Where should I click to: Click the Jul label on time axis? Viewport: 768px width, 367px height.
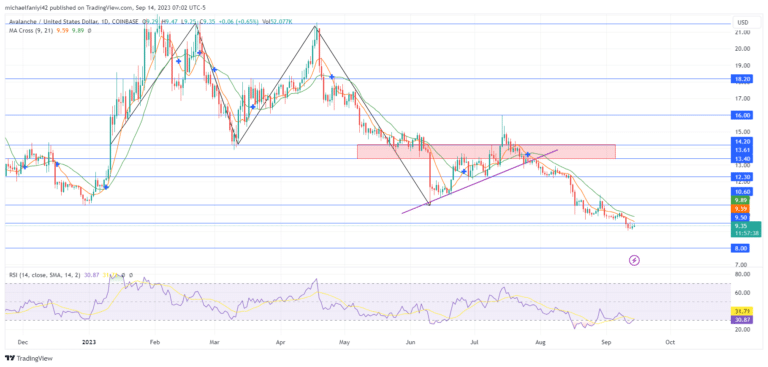pyautogui.click(x=474, y=343)
